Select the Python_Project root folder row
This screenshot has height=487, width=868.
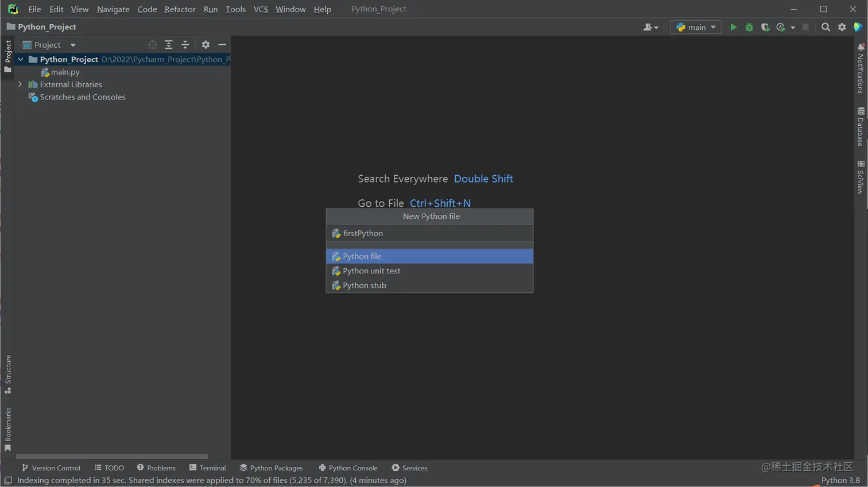pyautogui.click(x=123, y=59)
